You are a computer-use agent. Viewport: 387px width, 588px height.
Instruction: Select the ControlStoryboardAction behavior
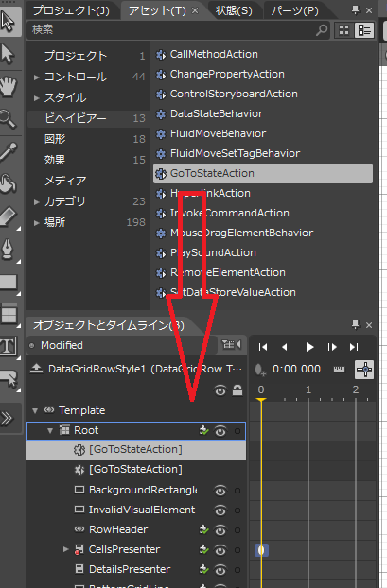234,94
